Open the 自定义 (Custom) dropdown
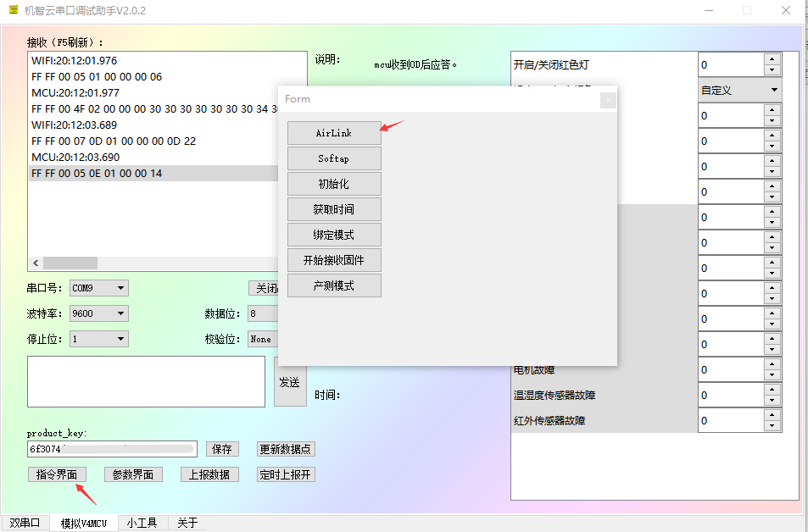808x532 pixels. (x=738, y=89)
